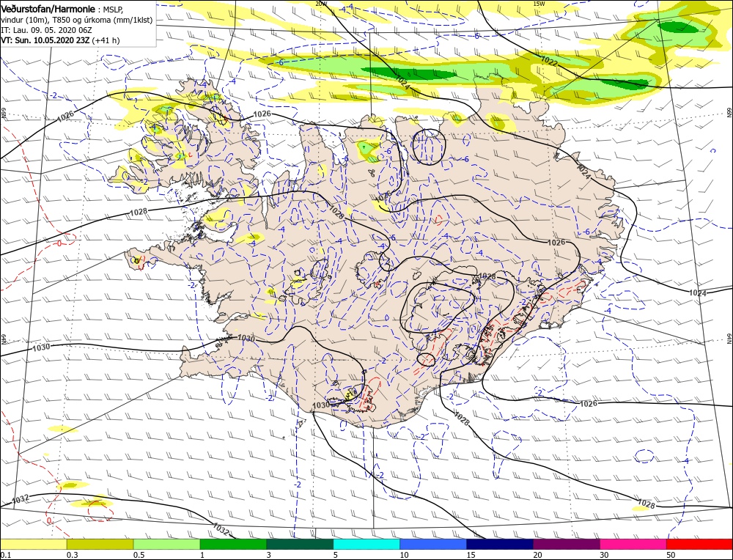Image resolution: width=733 pixels, height=560 pixels.
Task: Select the '(+41 h)' forecast offset text
Action: point(106,40)
